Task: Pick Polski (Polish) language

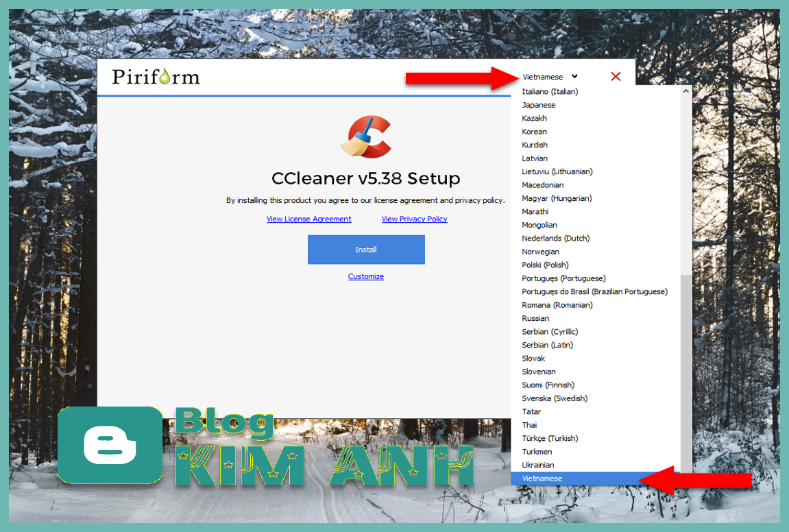Action: 596,265
